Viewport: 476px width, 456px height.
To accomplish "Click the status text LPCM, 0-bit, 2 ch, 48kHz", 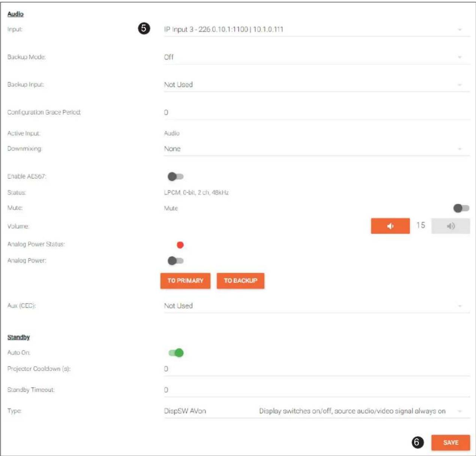I will point(196,192).
